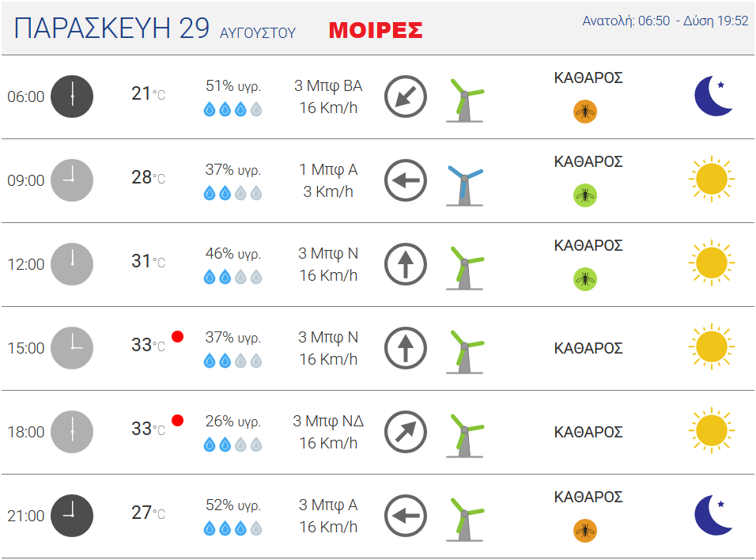Click the southwest wind arrow at 18:00

pyautogui.click(x=406, y=432)
